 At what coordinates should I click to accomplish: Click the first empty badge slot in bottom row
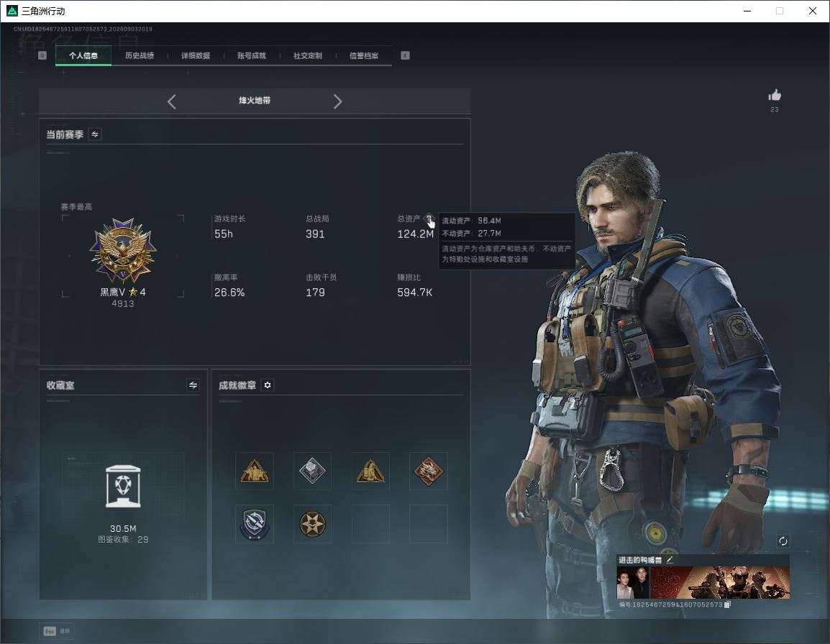pyautogui.click(x=370, y=524)
